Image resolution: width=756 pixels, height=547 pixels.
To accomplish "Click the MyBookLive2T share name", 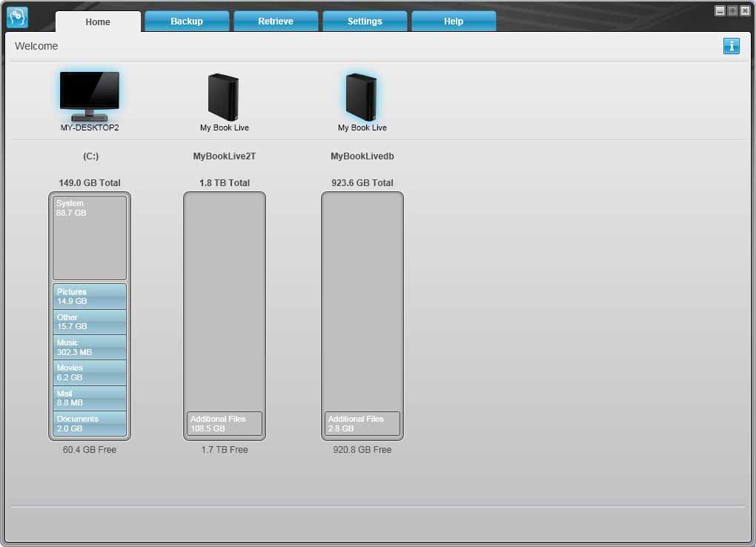I will (224, 156).
